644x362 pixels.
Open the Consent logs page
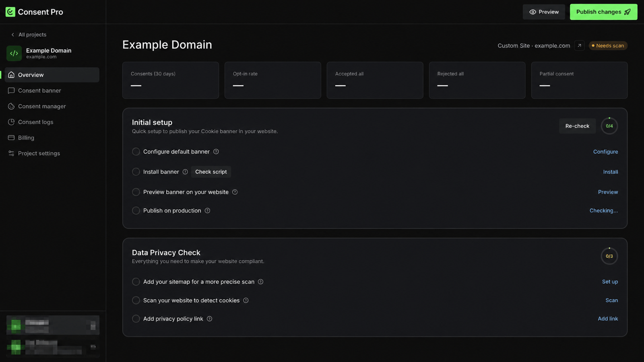52,122
